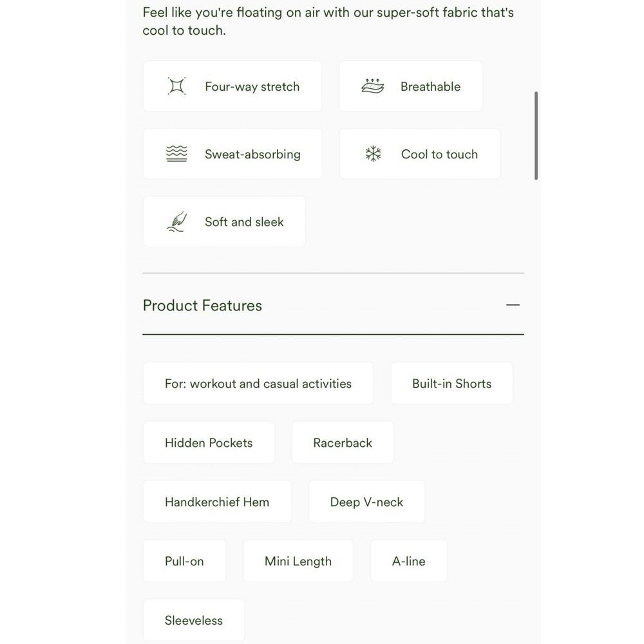Click the A-line feature tag

[409, 561]
